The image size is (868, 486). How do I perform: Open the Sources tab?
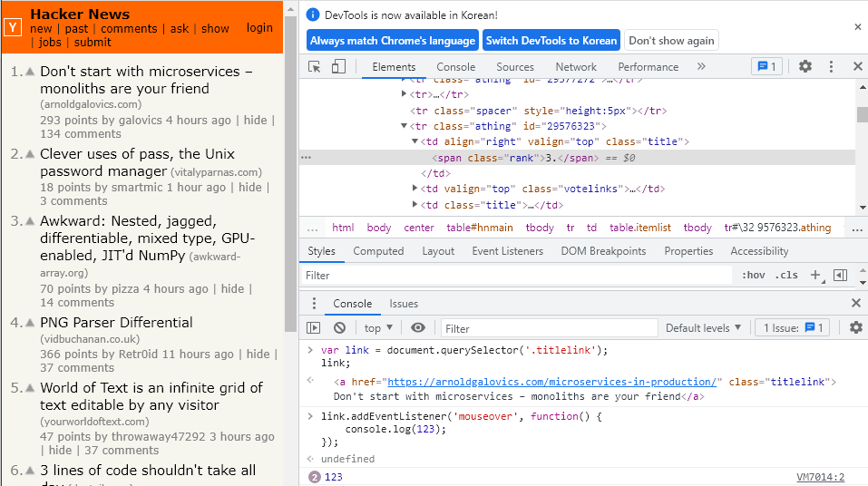(x=515, y=67)
